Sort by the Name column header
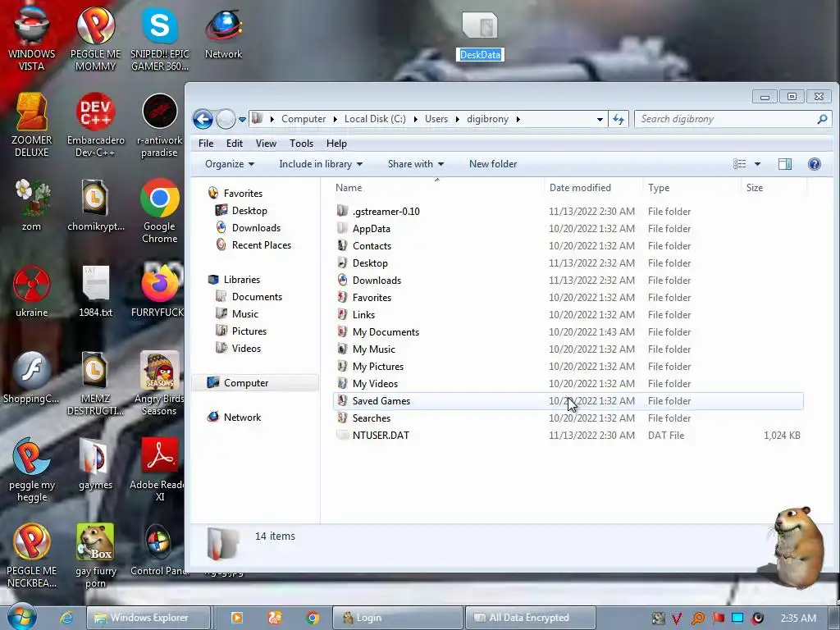The height and width of the screenshot is (630, 840). pos(436,188)
